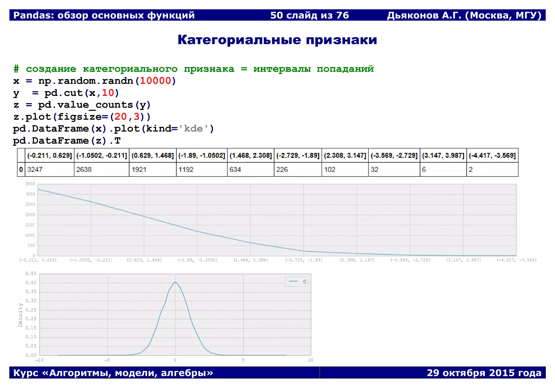The height and width of the screenshot is (392, 555).
Task: Click table cell value 226
Action: pos(282,169)
